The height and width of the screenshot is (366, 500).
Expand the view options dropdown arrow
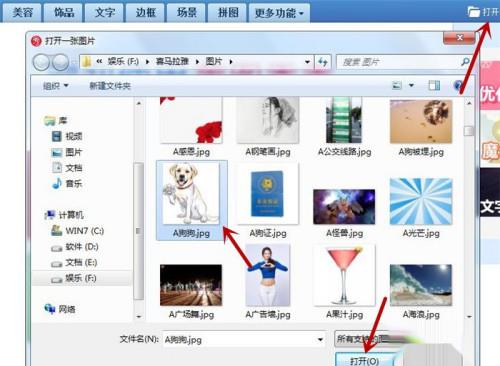pos(411,86)
